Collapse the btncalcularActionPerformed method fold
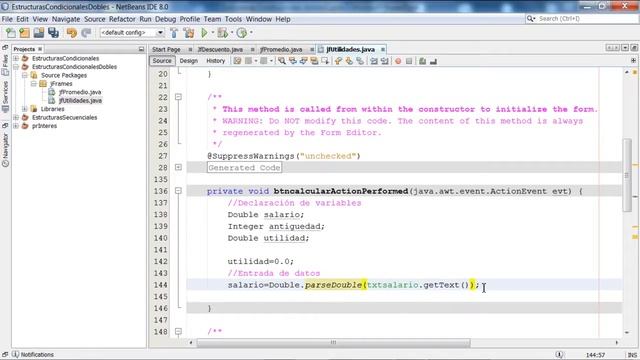This screenshot has height=360, width=640. 178,191
